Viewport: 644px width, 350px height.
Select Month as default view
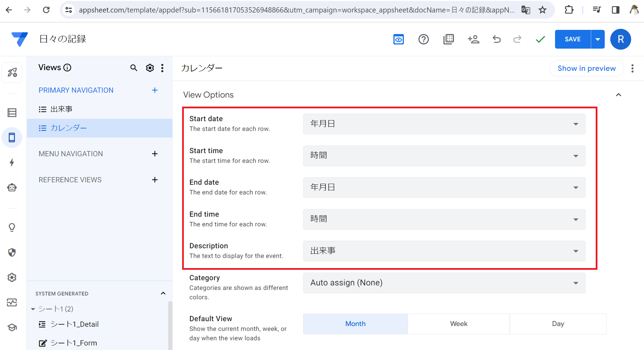356,324
